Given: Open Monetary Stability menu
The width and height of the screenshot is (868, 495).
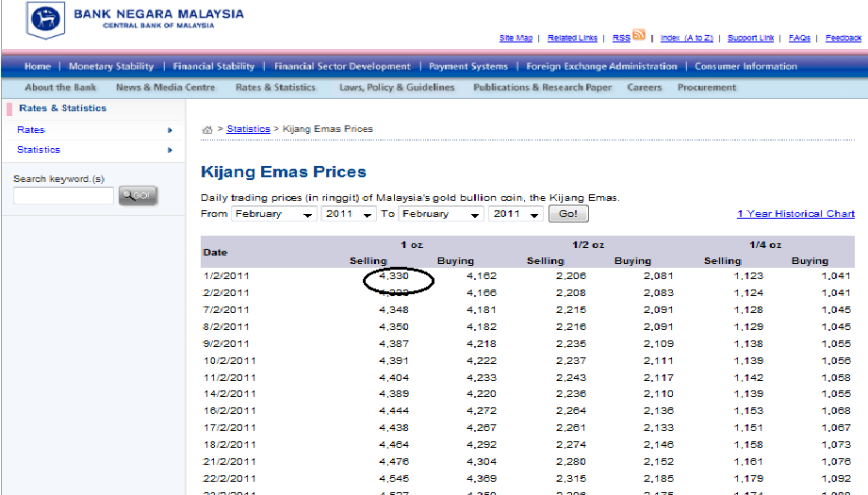Looking at the screenshot, I should click(111, 66).
